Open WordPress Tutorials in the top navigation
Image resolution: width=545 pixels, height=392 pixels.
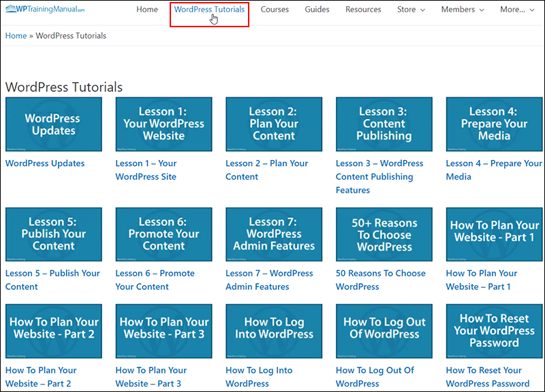[209, 10]
